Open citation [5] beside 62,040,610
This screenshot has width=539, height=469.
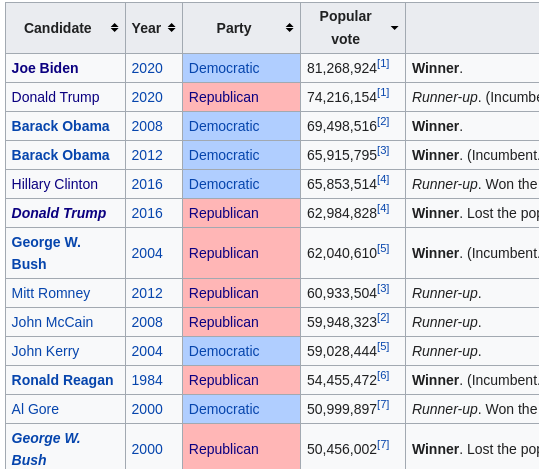click(x=383, y=249)
